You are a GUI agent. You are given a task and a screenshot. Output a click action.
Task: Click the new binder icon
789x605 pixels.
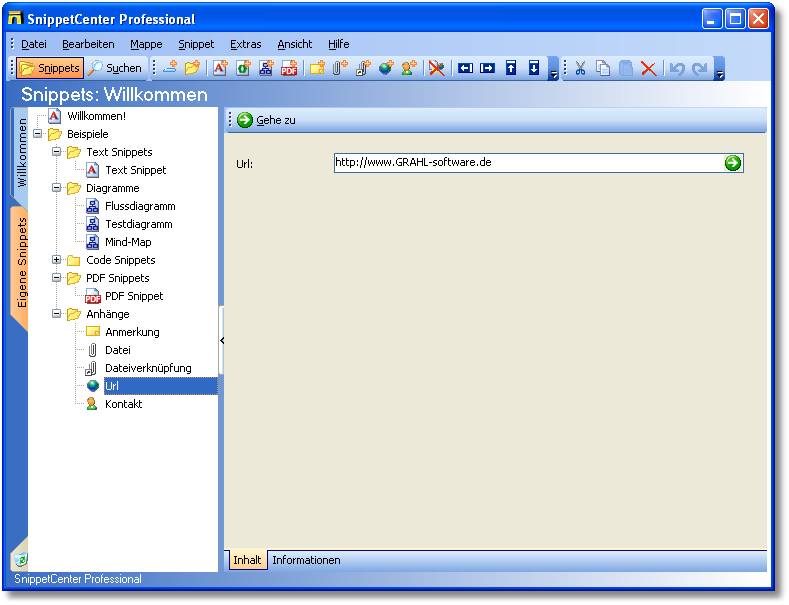pyautogui.click(x=170, y=67)
